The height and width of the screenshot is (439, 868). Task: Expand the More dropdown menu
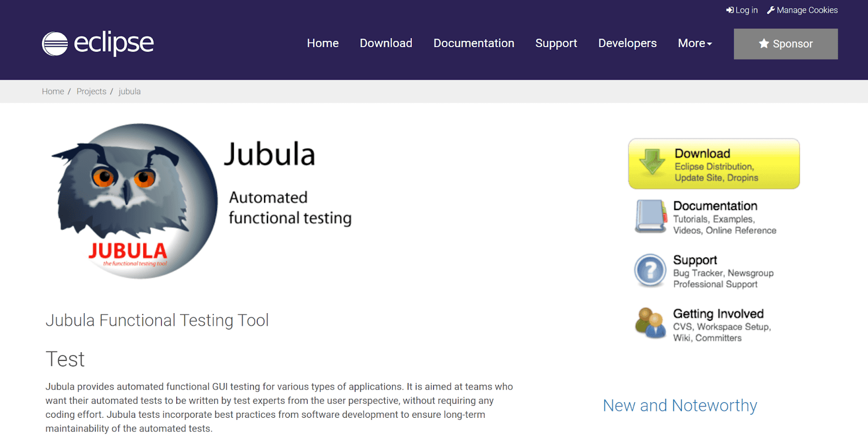(x=694, y=43)
